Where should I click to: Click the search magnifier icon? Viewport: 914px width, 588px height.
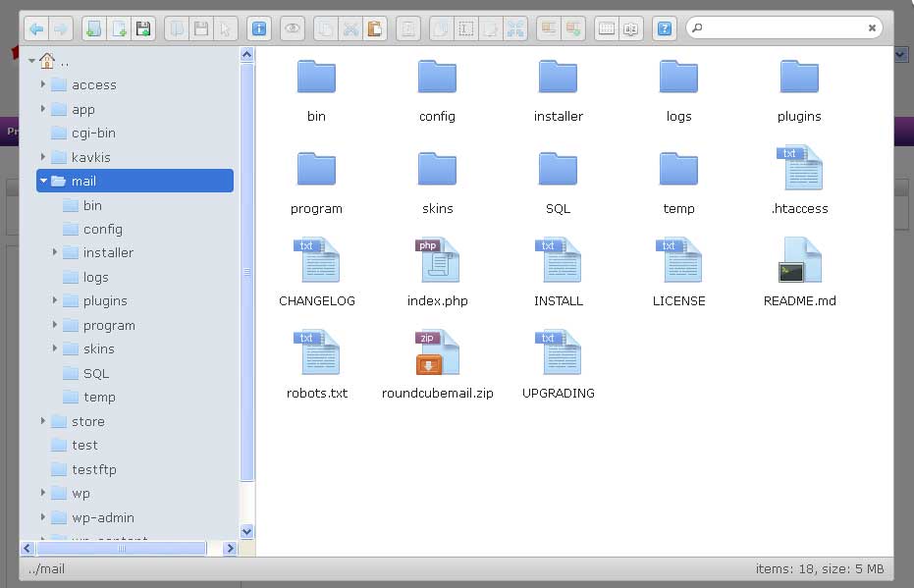pyautogui.click(x=697, y=27)
